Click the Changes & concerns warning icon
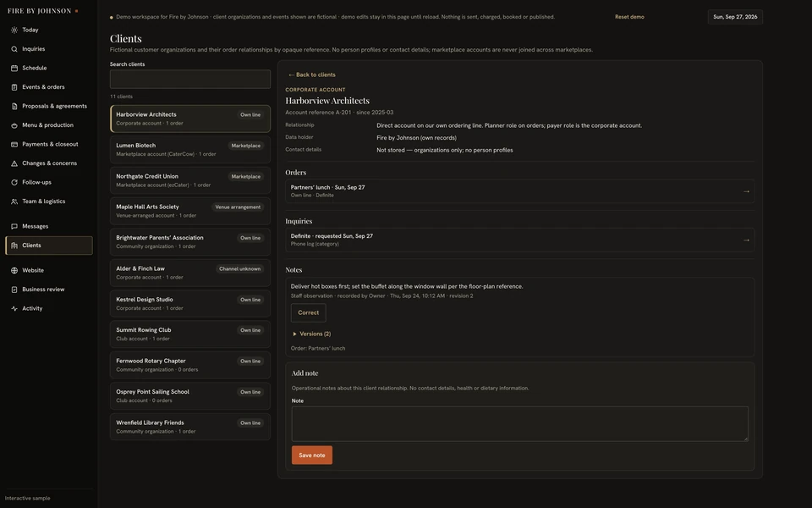812x508 pixels. coord(14,163)
